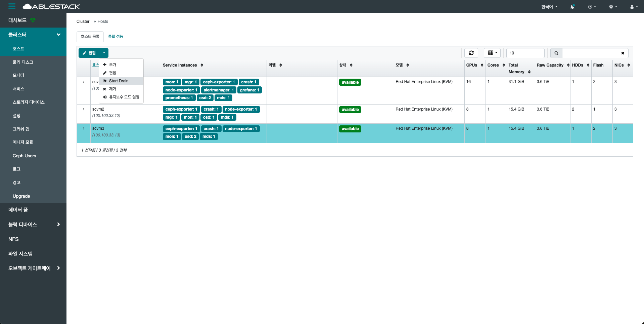644x324 pixels.
Task: Click the search magnifier icon
Action: click(x=556, y=53)
